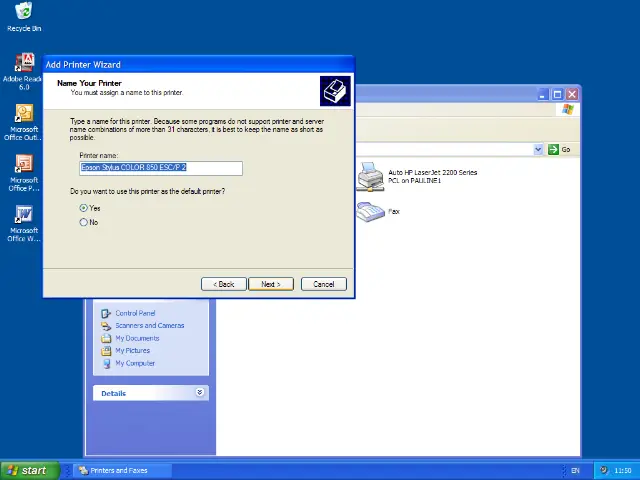Click the My Pictures folder icon

click(x=106, y=351)
